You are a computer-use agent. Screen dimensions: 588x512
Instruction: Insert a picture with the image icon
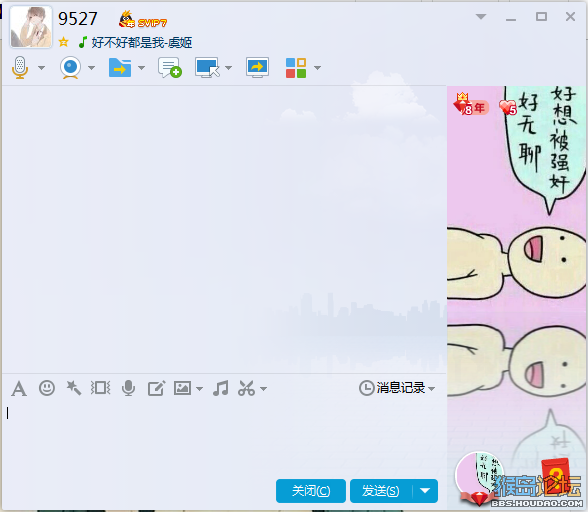[182, 388]
